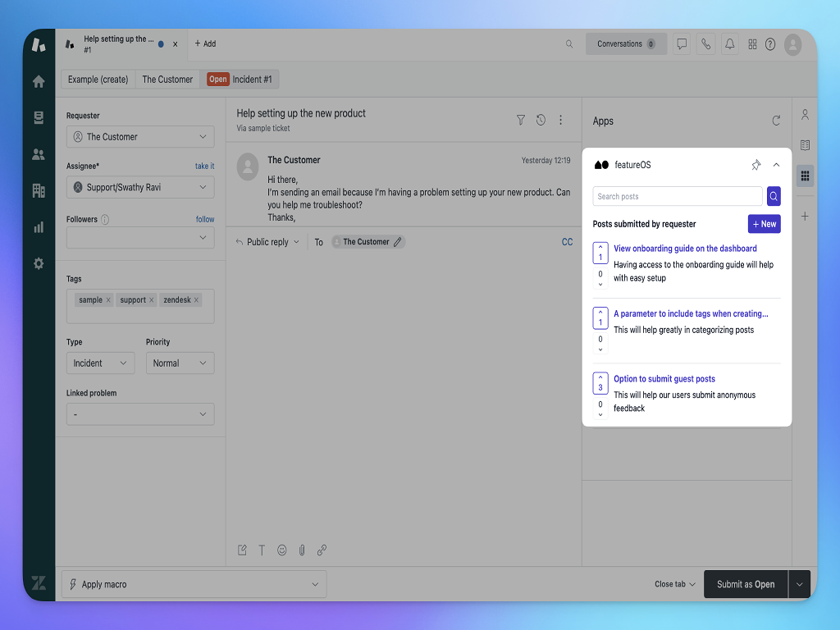
Task: Open the Home icon in sidebar
Action: (39, 81)
